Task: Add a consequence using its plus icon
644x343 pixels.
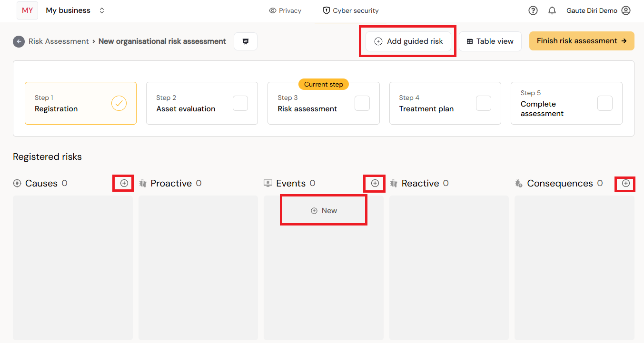Action: point(626,183)
